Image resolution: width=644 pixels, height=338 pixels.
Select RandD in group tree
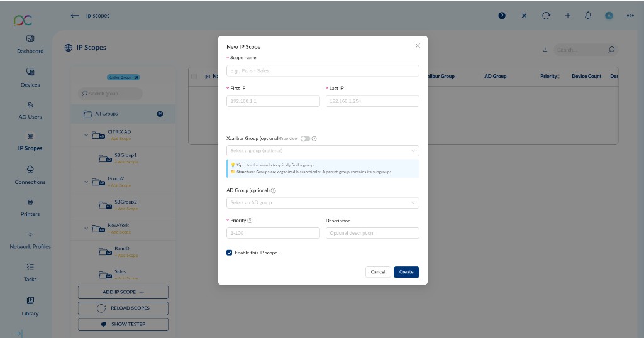122,249
